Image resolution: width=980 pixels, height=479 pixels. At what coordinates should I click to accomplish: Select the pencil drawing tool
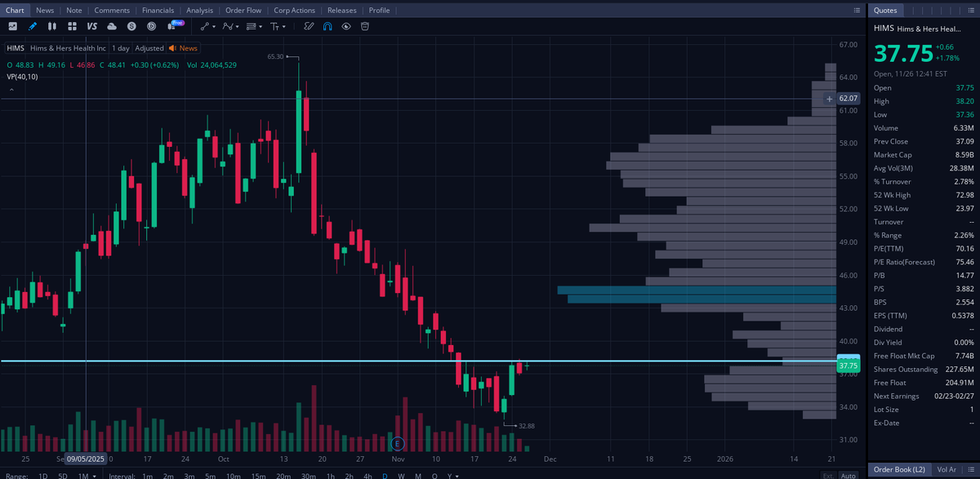pos(31,26)
